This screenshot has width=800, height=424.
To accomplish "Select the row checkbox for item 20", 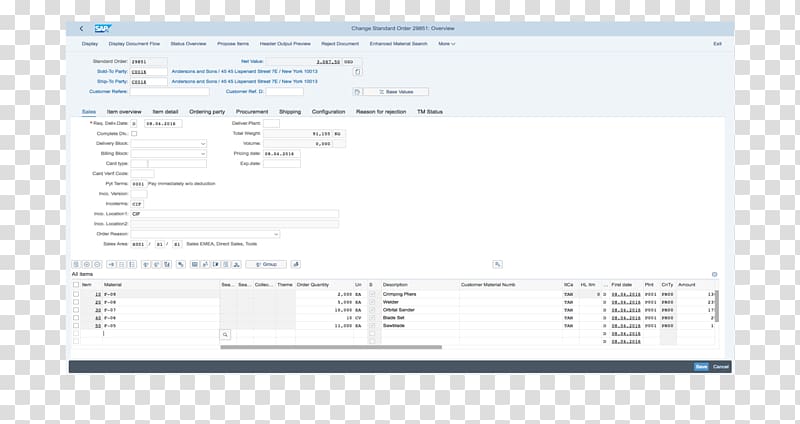I will (x=76, y=302).
